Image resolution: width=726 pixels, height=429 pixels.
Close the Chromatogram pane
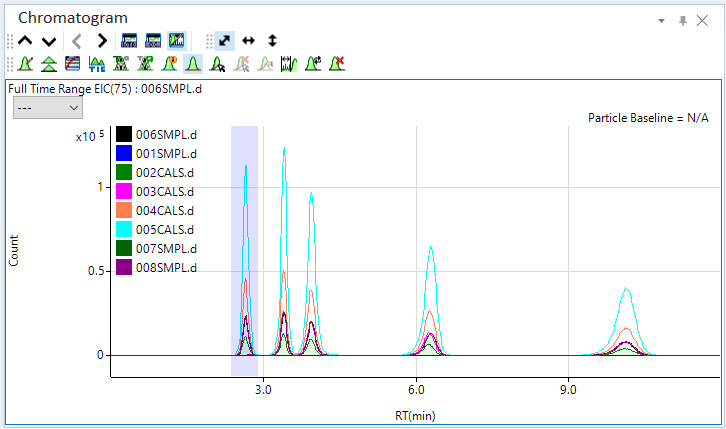[702, 21]
